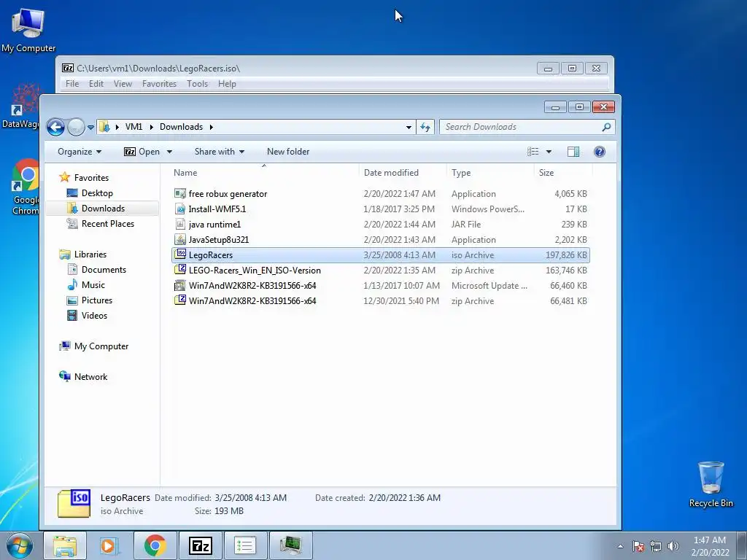The width and height of the screenshot is (747, 560).
Task: Click the Recycle Bin desktop icon
Action: click(711, 484)
